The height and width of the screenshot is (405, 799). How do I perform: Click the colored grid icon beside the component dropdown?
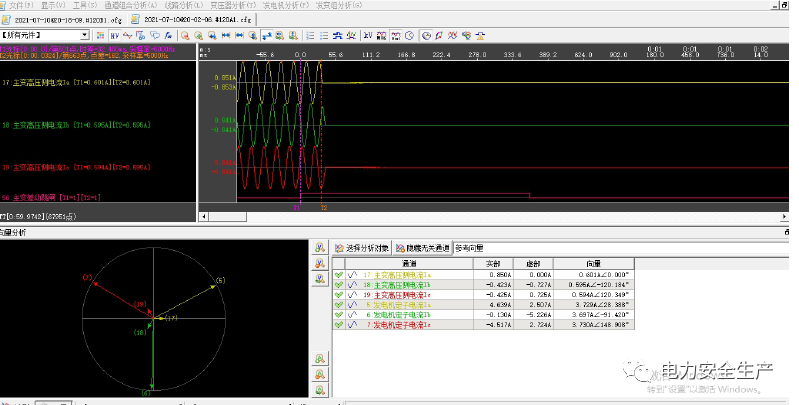click(100, 35)
